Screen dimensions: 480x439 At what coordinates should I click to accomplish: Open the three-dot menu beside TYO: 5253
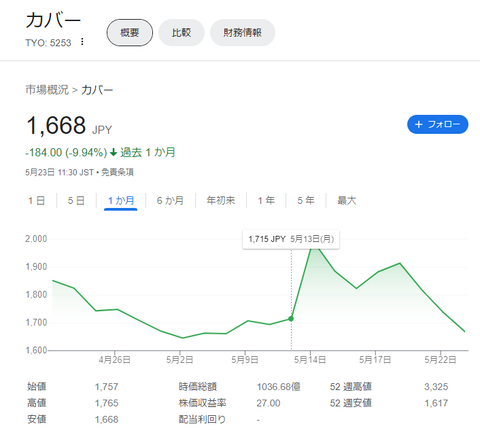[82, 42]
